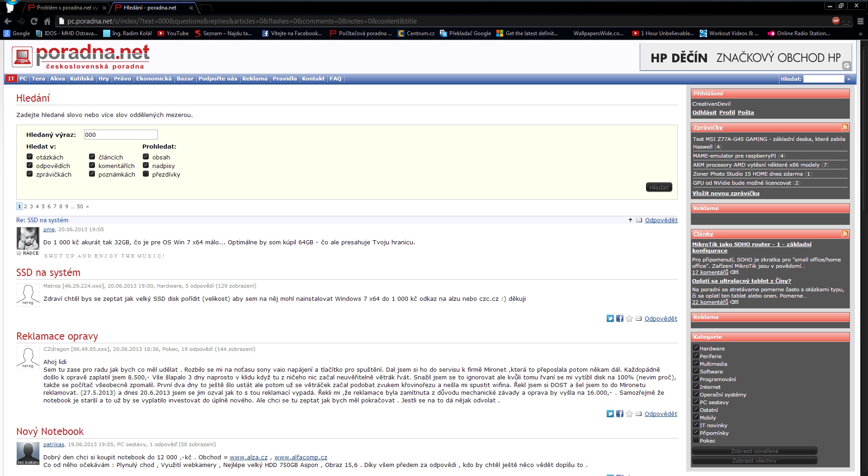Toggle the 'poznámkách' search checkbox
Viewport: 868px width, 476px height.
92,174
